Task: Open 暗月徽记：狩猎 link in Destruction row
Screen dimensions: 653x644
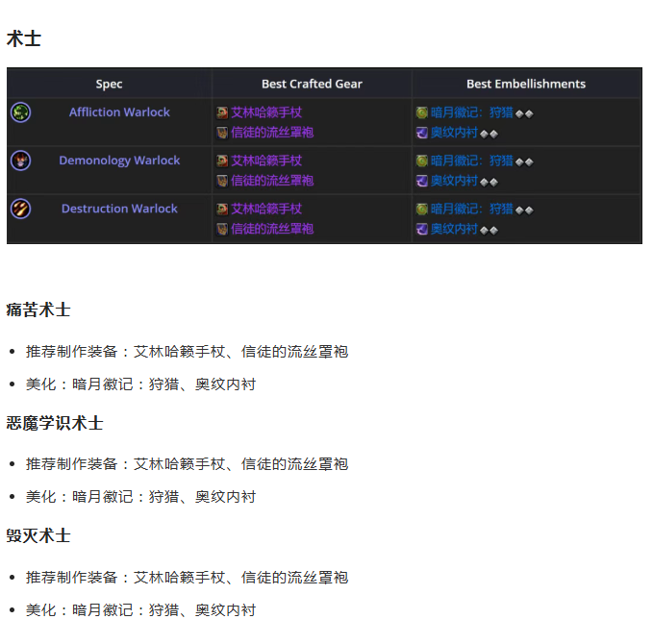Action: (471, 209)
